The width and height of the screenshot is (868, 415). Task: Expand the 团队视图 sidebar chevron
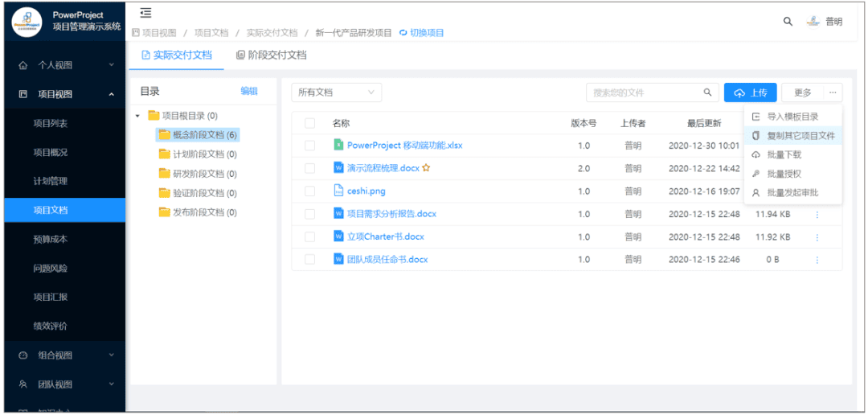point(111,384)
